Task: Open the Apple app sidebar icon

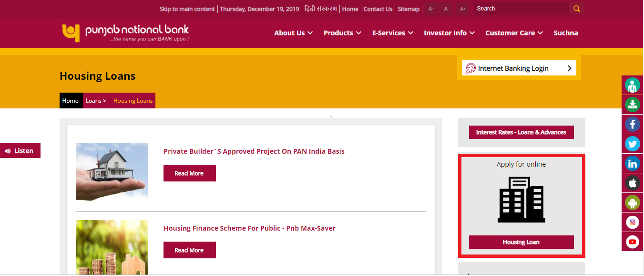Action: click(633, 183)
